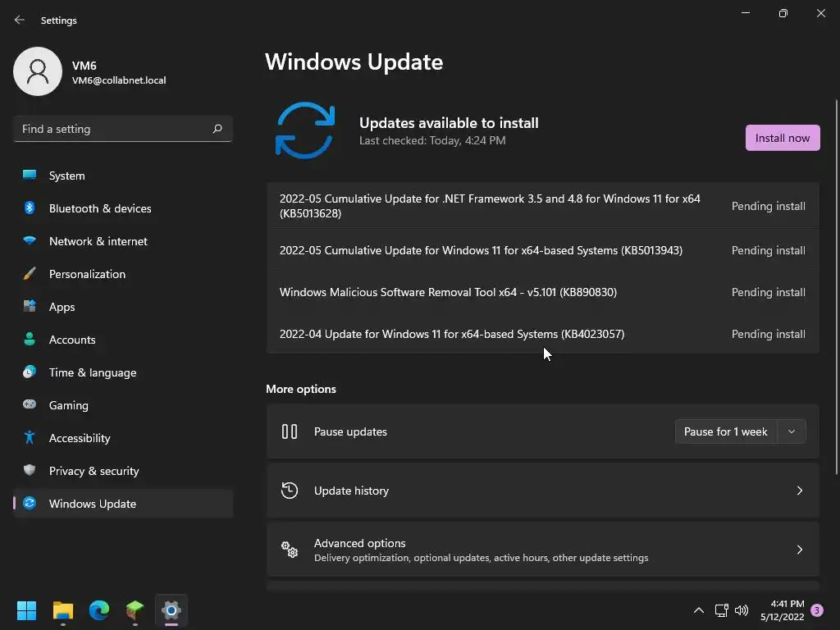Click the System icon in sidebar
Screen dimensions: 840x630
pyautogui.click(x=30, y=176)
